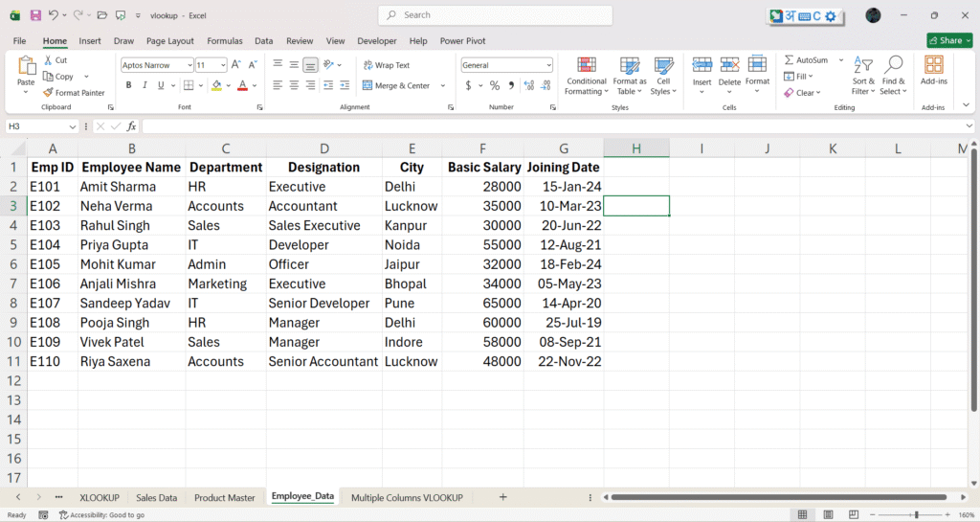Click the Align Left icon

[x=278, y=85]
